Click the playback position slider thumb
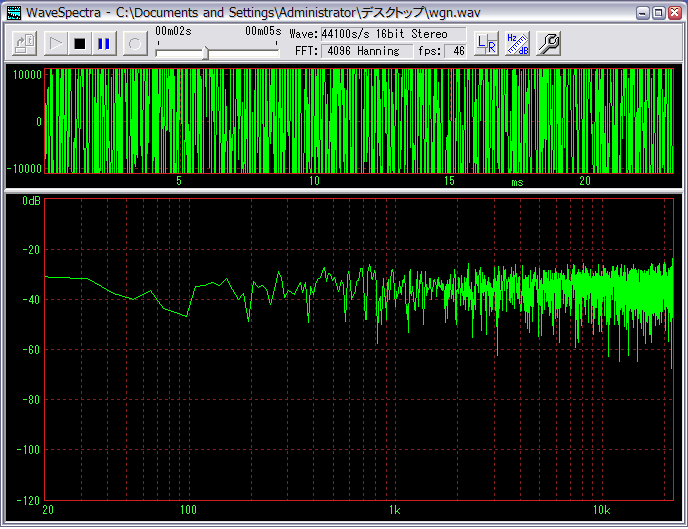 point(205,53)
